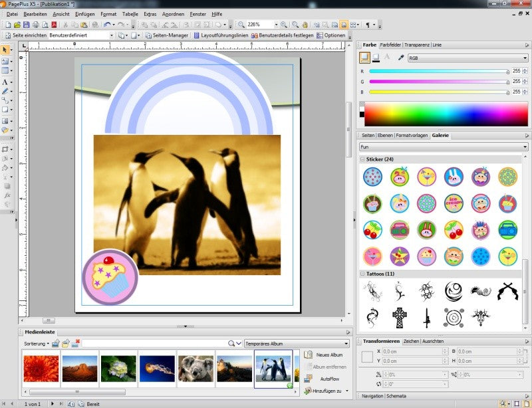The height and width of the screenshot is (408, 532).
Task: Open the Temporäres Album dropdown
Action: click(297, 344)
